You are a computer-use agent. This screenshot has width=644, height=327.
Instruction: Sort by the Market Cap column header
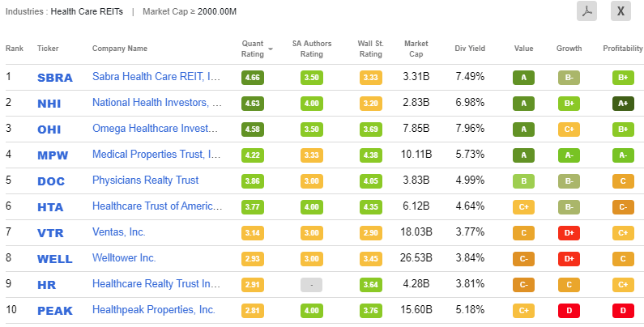point(417,49)
